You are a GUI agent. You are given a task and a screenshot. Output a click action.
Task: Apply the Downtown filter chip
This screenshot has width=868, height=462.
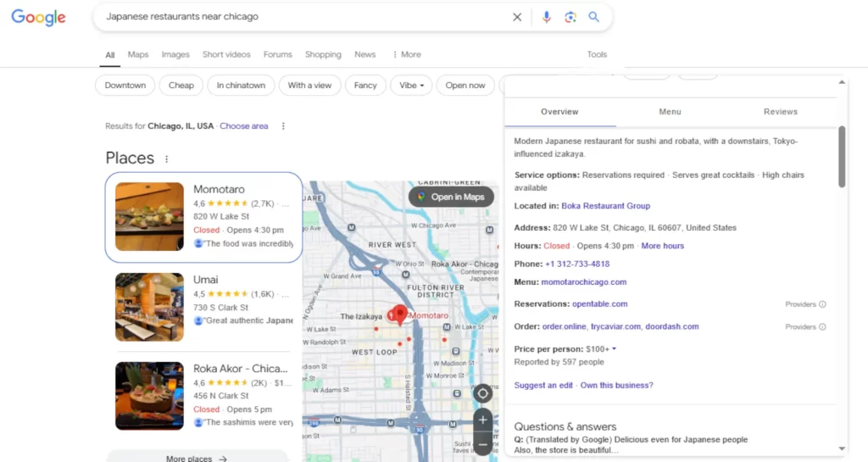125,86
